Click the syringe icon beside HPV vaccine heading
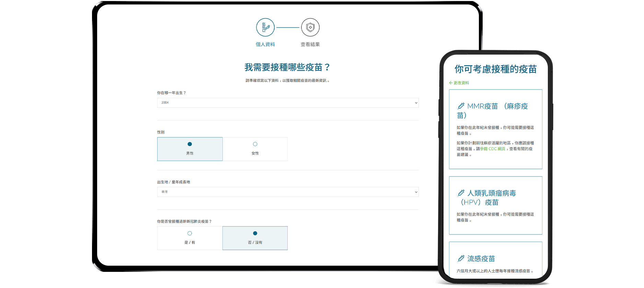 [x=461, y=193]
